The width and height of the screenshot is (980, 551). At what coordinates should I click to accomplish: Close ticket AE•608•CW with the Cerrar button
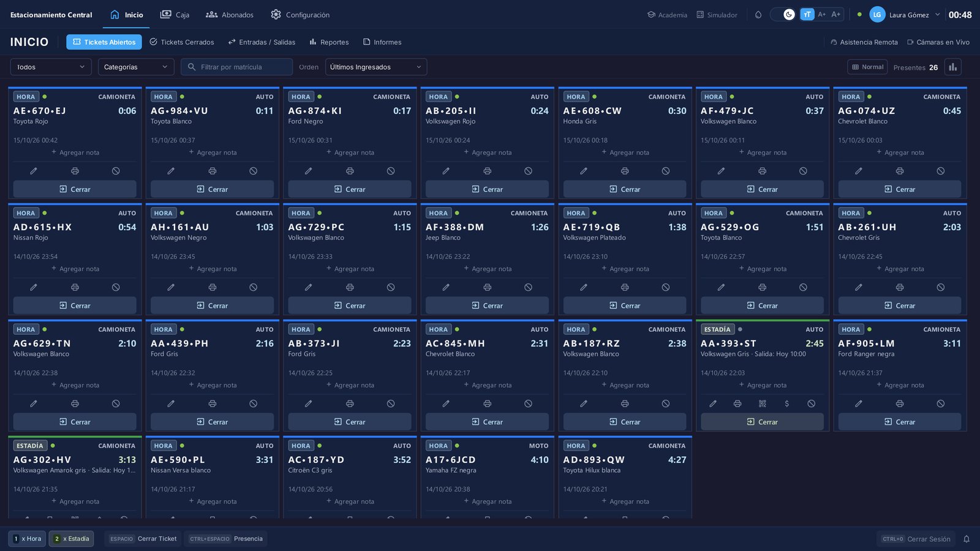click(x=625, y=189)
